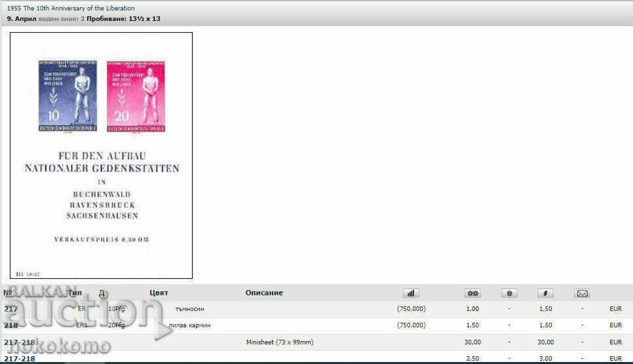The image size is (633, 364).
Task: Click the last 217-218 set row
Action: 20,359
